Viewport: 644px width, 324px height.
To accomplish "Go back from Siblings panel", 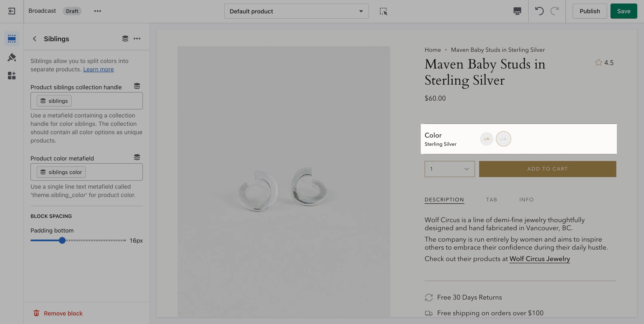I will click(35, 39).
